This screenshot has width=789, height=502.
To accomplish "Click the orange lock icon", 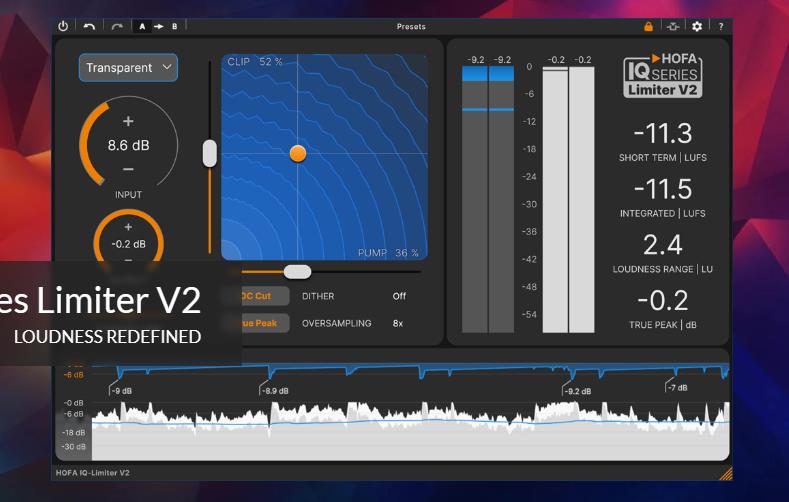I will 648,26.
